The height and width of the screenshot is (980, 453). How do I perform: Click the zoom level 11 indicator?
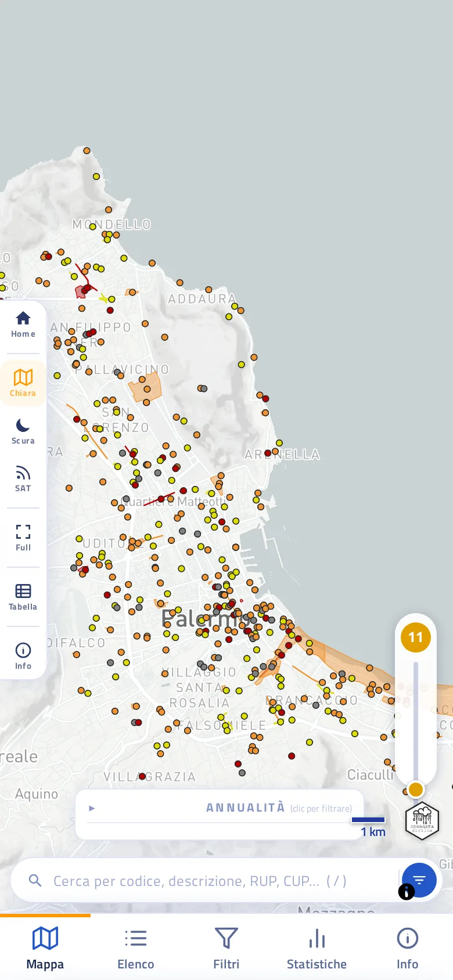(x=416, y=637)
